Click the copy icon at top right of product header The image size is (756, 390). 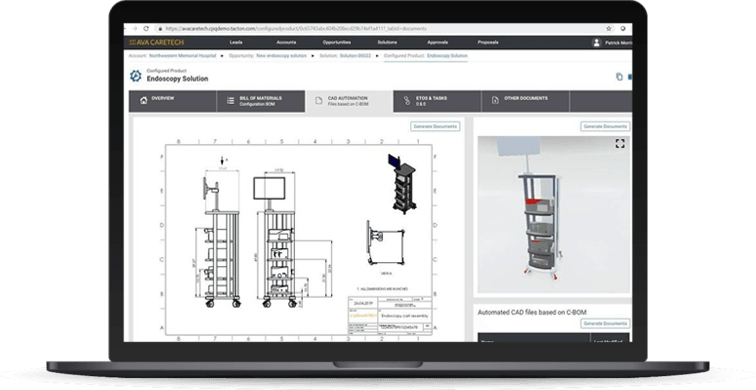(619, 77)
